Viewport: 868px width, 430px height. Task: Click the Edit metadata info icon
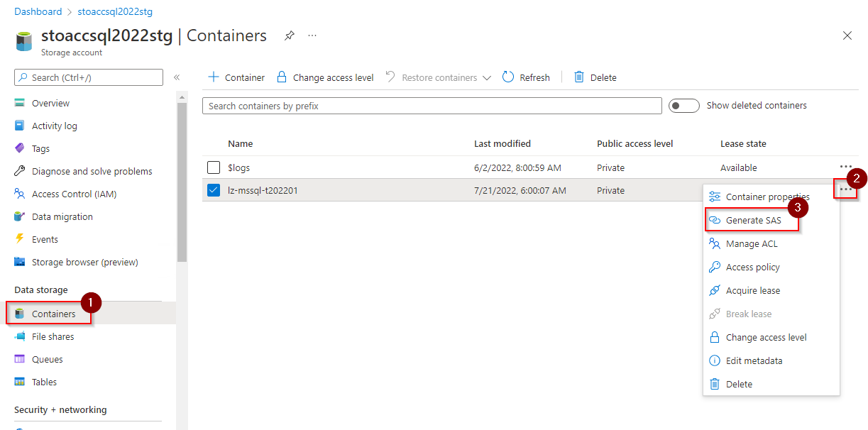715,361
